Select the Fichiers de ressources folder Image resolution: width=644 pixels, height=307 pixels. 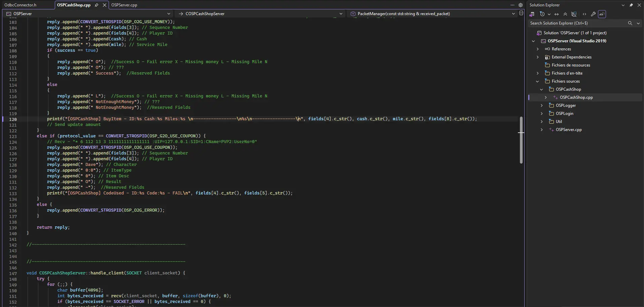coord(571,65)
